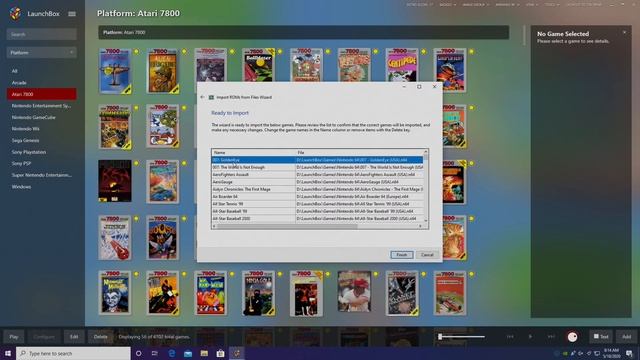Screen dimensions: 640x360
Task: Click the File column header
Action: (359, 153)
